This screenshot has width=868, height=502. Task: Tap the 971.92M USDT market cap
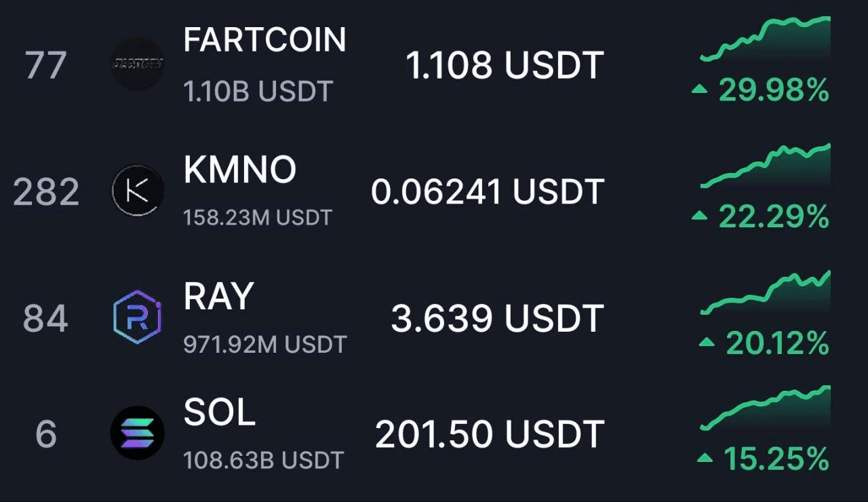click(265, 344)
